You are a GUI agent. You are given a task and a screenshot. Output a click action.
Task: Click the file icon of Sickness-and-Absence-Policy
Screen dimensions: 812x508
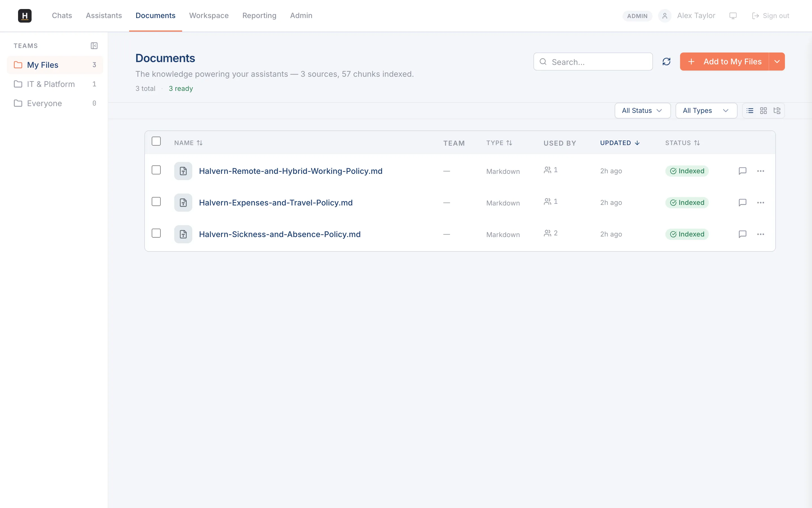(x=183, y=234)
